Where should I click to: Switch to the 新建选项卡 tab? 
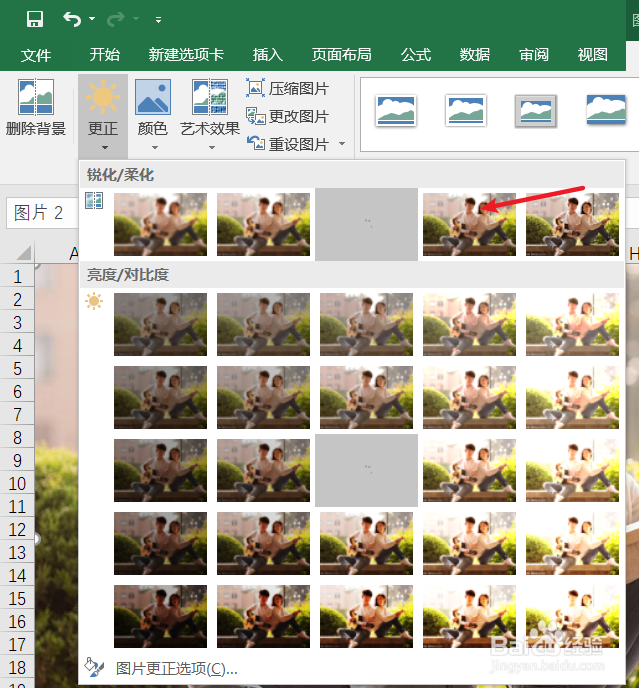(x=186, y=55)
